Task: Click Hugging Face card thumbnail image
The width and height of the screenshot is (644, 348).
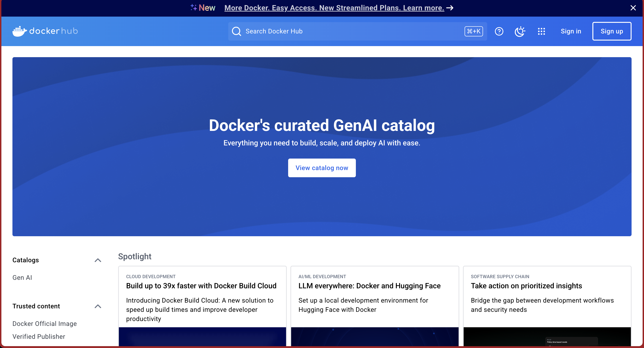Action: pyautogui.click(x=375, y=337)
